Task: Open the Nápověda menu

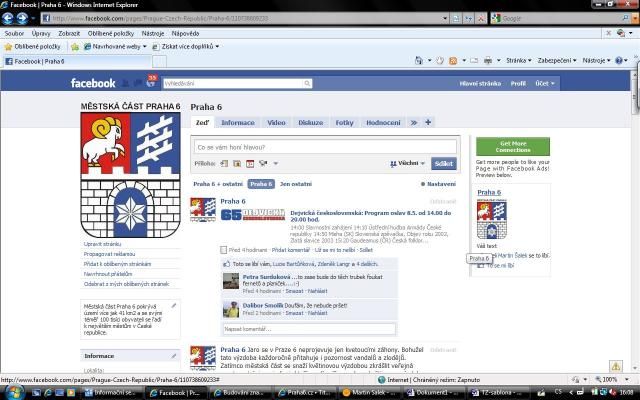Action: pos(185,33)
